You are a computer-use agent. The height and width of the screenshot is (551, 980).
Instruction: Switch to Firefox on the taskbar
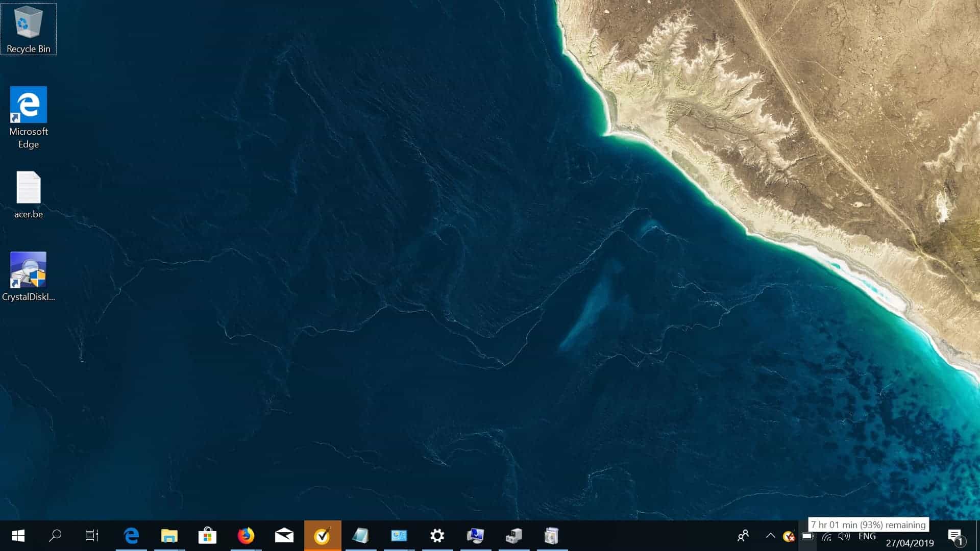pos(246,536)
